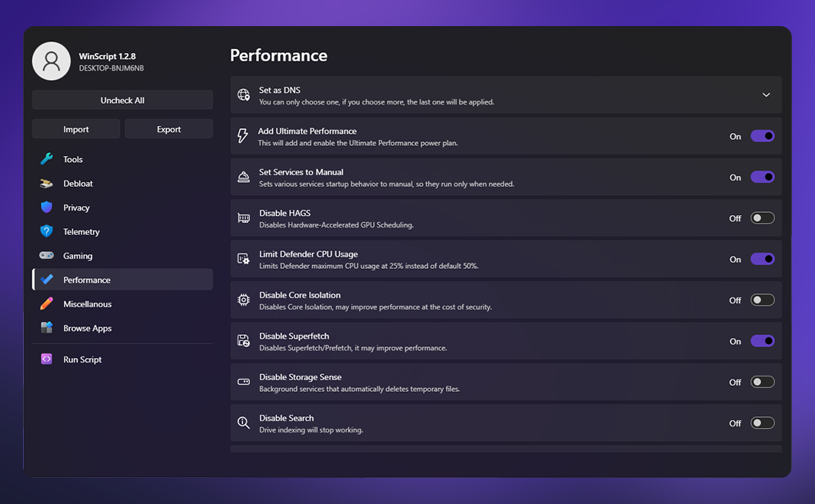Click the Import button
The width and height of the screenshot is (815, 504).
pyautogui.click(x=76, y=129)
